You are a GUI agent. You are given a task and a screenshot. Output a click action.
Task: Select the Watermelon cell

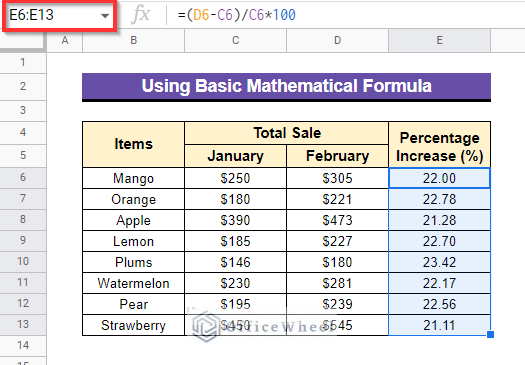coord(133,283)
